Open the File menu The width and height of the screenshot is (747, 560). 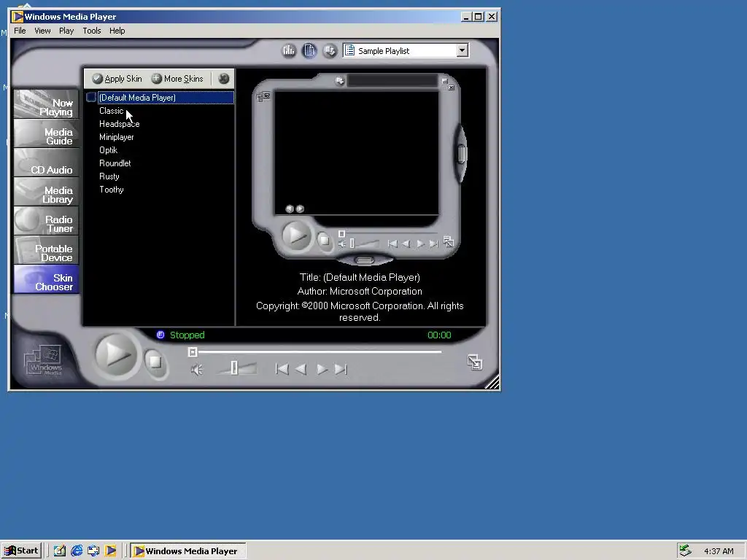click(20, 31)
